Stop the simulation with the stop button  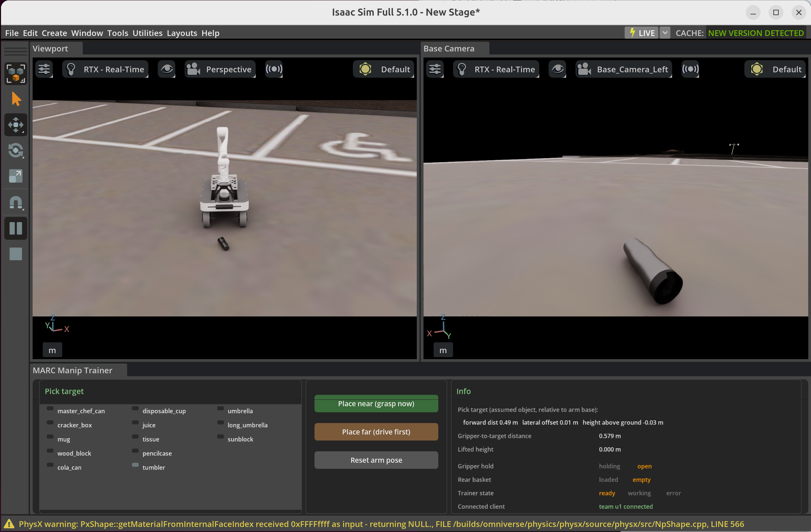click(16, 254)
